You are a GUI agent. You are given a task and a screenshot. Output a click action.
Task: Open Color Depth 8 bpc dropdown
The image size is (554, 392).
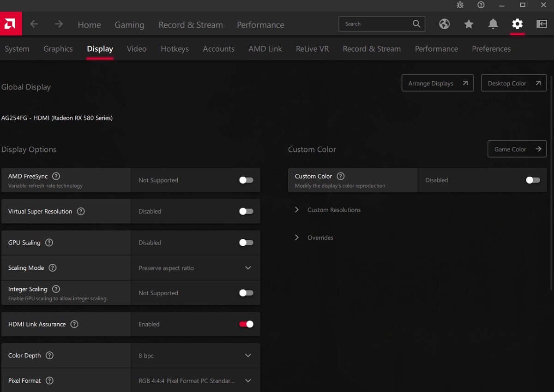tap(196, 356)
